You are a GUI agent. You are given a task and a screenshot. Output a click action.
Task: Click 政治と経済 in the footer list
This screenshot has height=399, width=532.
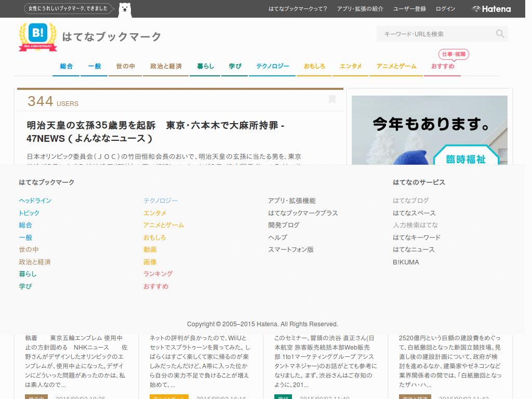tap(35, 262)
